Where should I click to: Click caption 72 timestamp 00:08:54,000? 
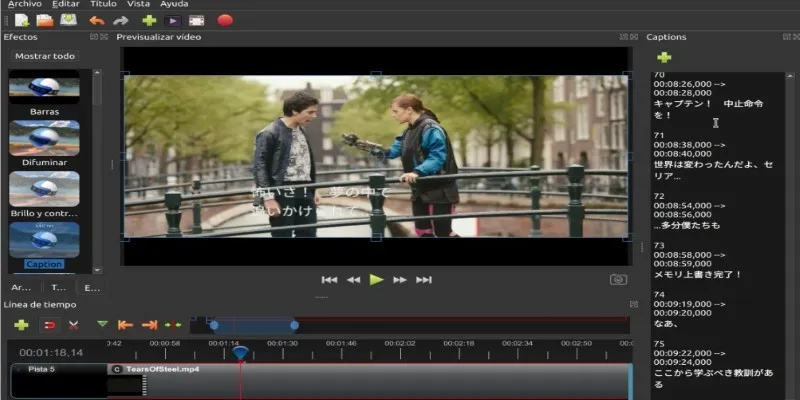pos(682,206)
